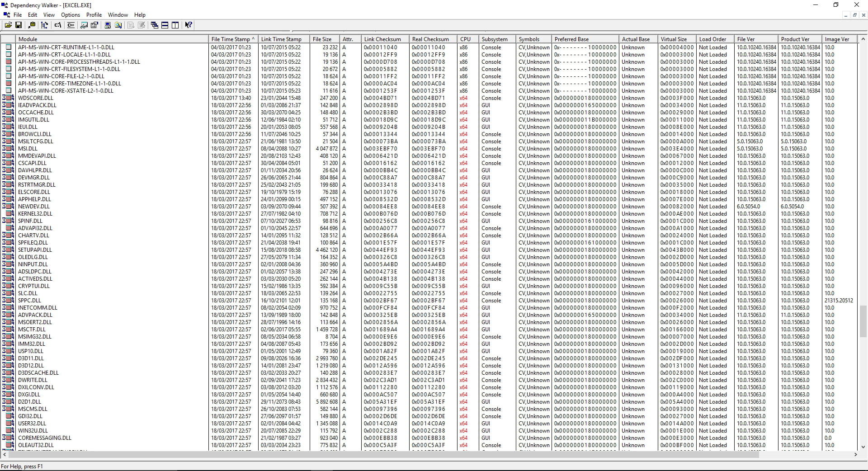Open the Profile menu
This screenshot has height=471, width=868.
[94, 15]
